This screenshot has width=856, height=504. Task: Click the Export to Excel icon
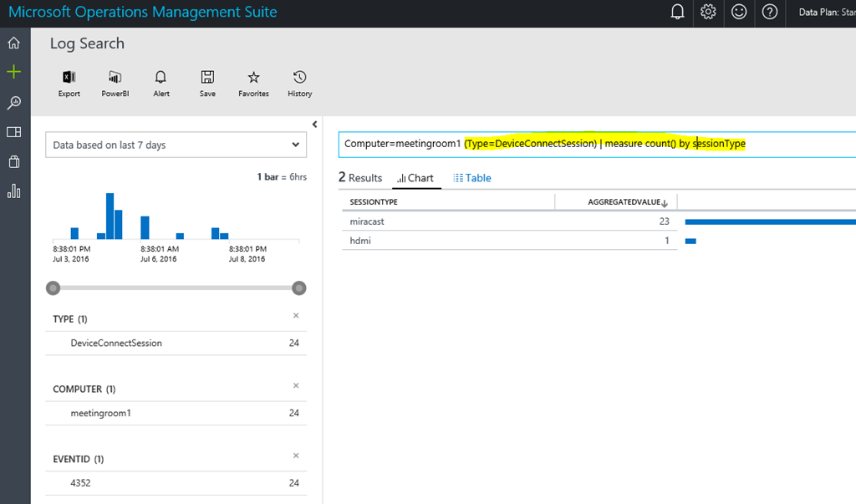pyautogui.click(x=69, y=78)
